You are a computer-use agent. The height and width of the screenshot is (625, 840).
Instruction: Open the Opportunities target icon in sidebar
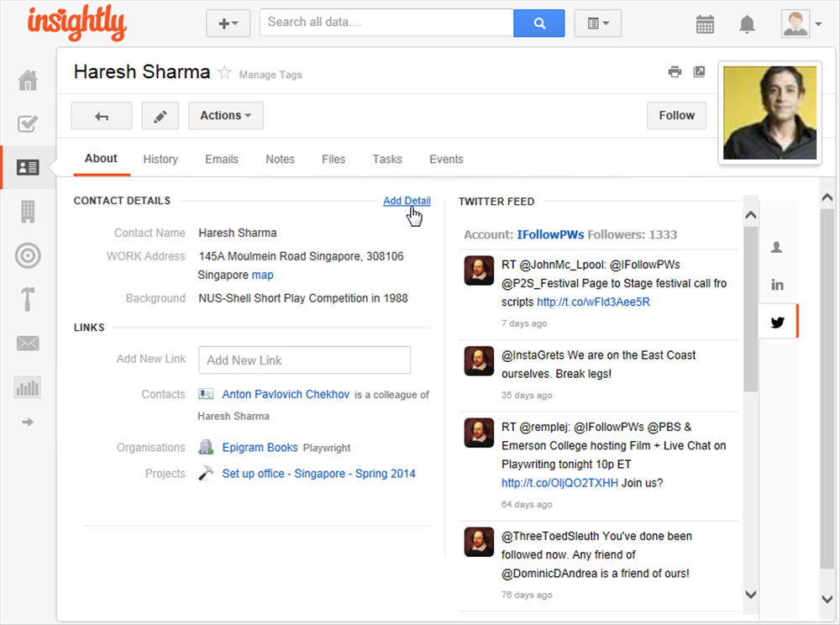(x=28, y=255)
